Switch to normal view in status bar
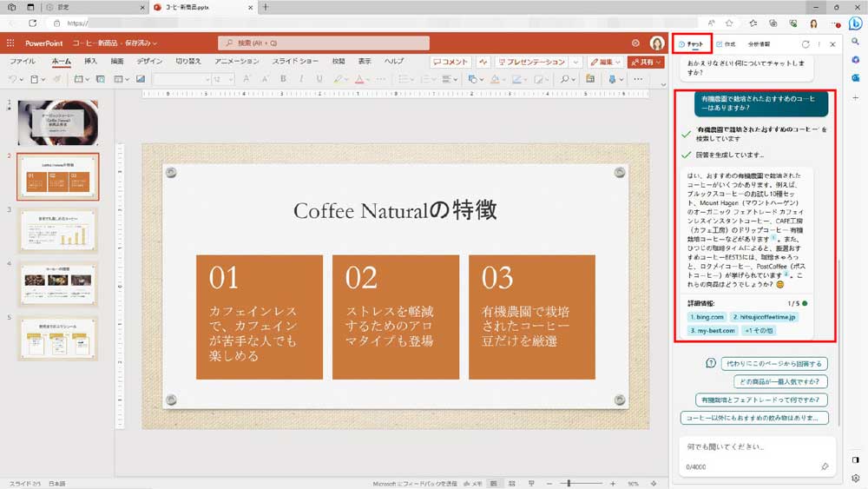This screenshot has width=868, height=489. 493,484
